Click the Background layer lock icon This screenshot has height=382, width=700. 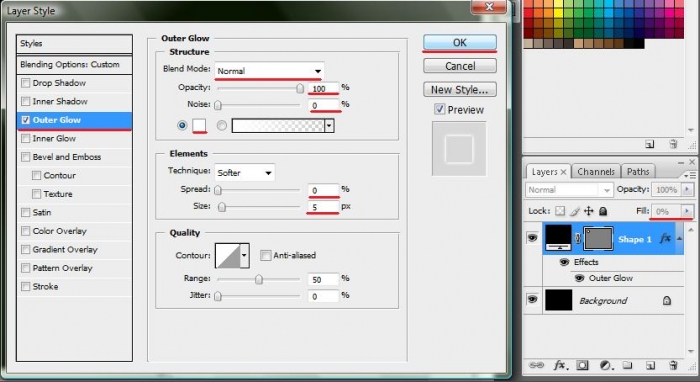click(x=667, y=300)
